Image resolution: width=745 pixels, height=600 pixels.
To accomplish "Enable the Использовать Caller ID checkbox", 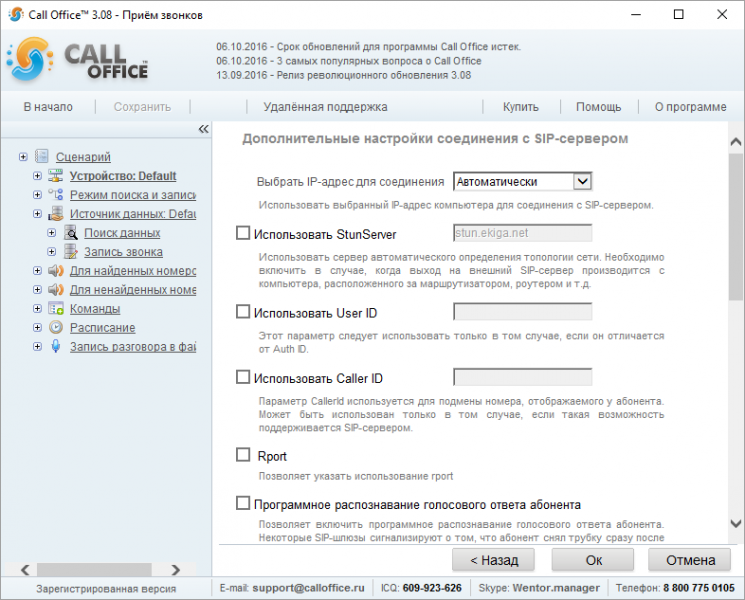I will click(243, 377).
